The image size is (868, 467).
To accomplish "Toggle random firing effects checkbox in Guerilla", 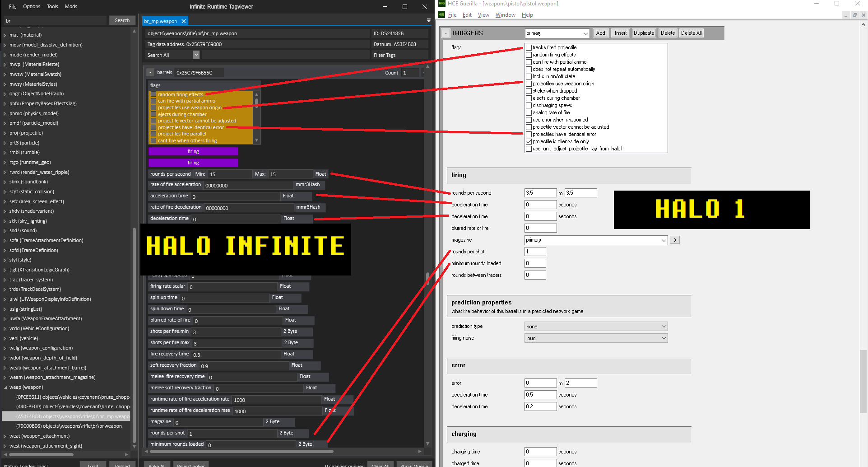I will point(529,55).
